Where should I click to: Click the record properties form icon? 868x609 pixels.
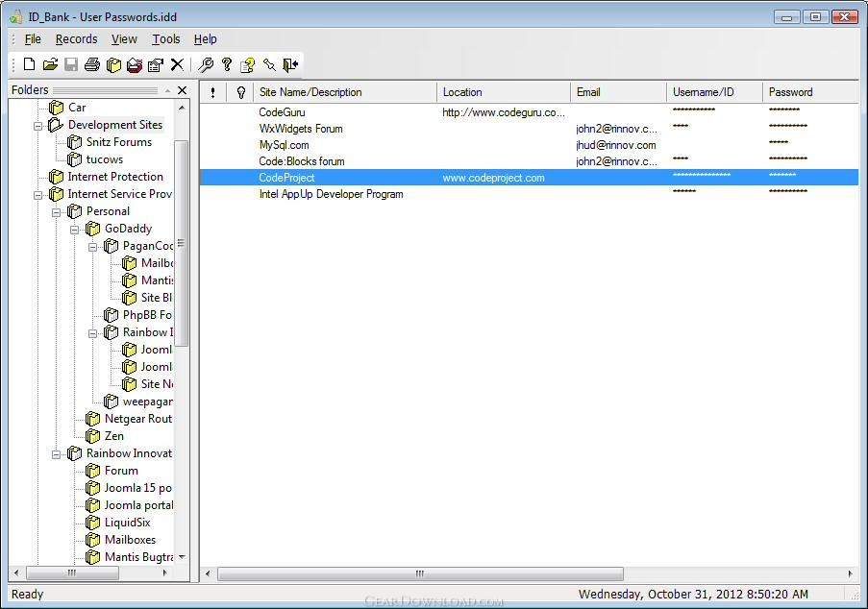156,64
